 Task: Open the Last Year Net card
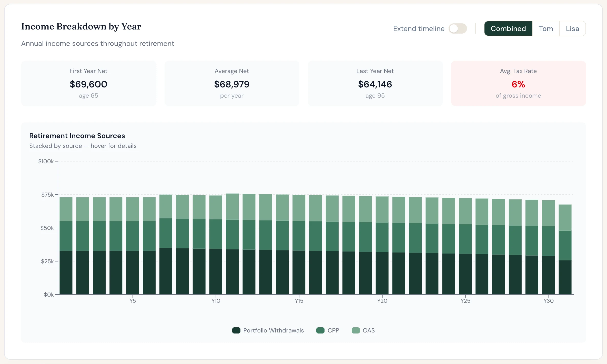point(375,83)
